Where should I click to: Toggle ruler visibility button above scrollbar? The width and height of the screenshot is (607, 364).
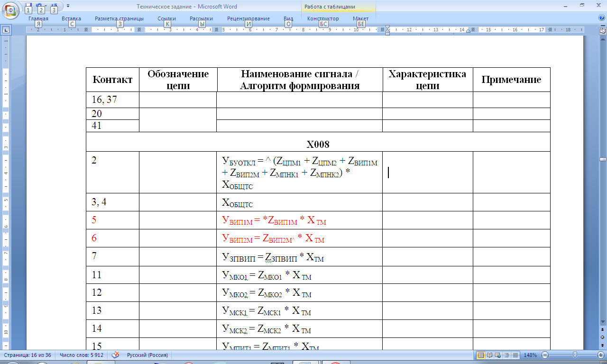click(x=602, y=30)
